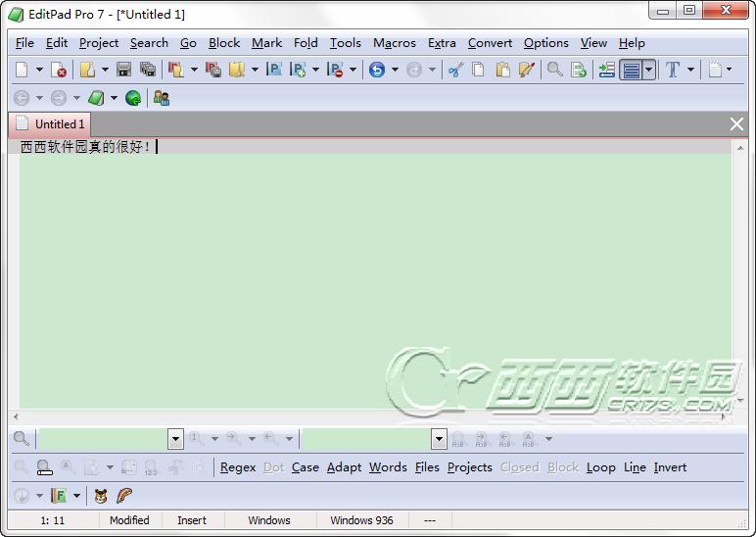Click the Invert search option
Screen dimensions: 756x537
coord(670,467)
